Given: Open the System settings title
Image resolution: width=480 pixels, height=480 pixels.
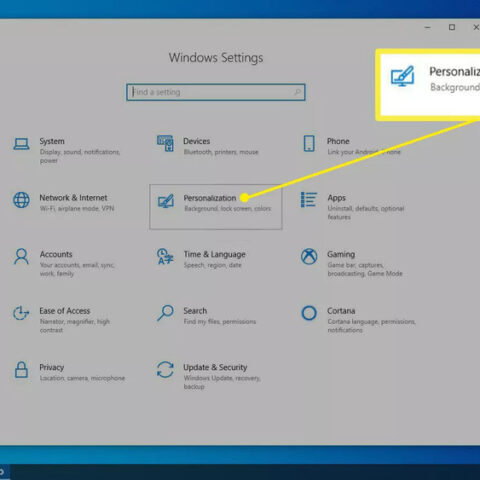Looking at the screenshot, I should click(x=52, y=141).
